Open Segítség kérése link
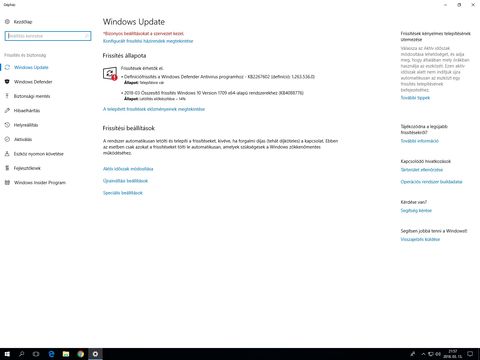Image resolution: width=480 pixels, height=360 pixels. point(416,210)
